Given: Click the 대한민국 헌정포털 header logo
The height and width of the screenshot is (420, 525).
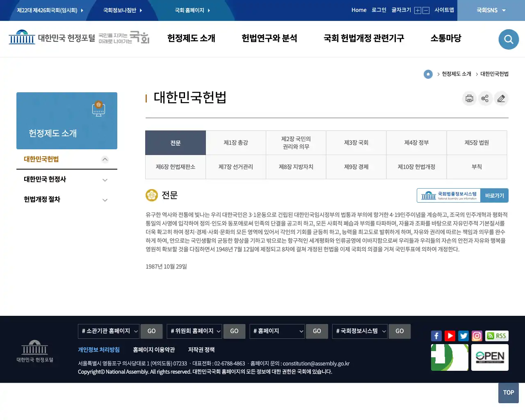Looking at the screenshot, I should (x=52, y=38).
